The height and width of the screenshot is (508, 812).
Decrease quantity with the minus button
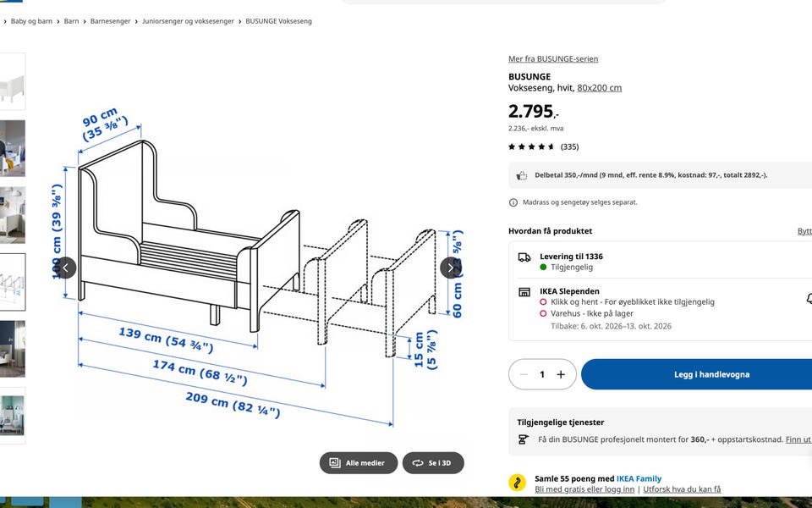click(524, 374)
